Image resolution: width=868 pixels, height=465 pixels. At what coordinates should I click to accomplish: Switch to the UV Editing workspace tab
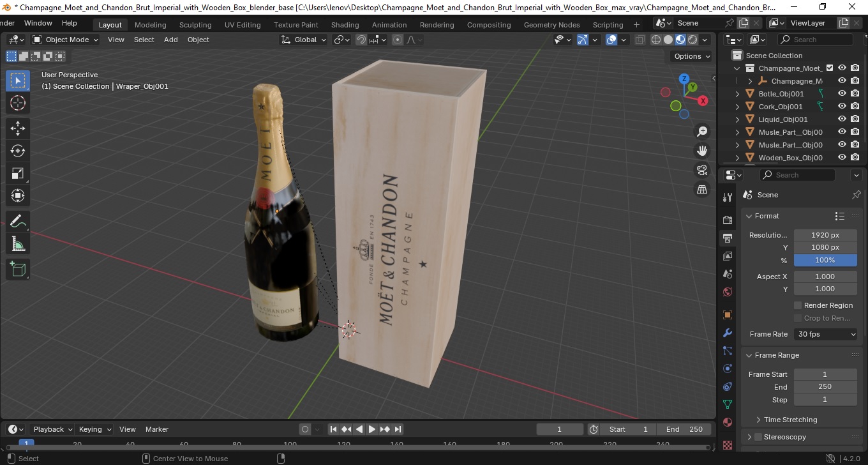coord(243,25)
